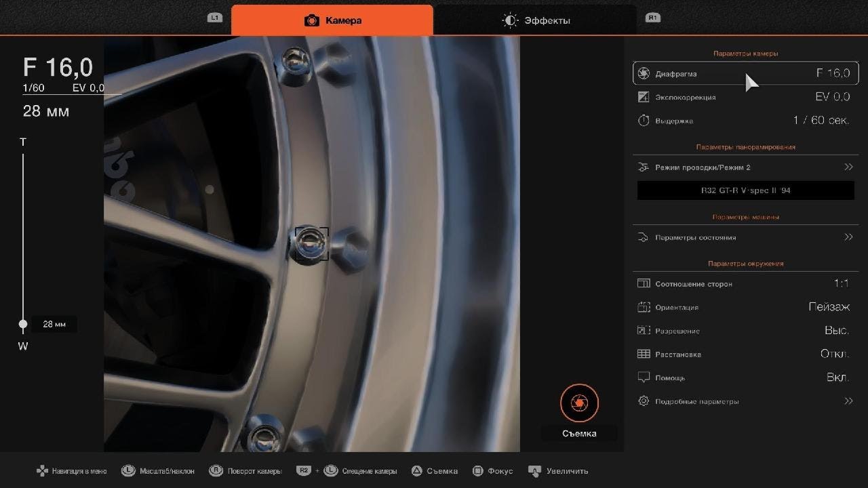Image resolution: width=868 pixels, height=488 pixels.
Task: Toggle Помощь Вкл. setting
Action: coord(746,378)
